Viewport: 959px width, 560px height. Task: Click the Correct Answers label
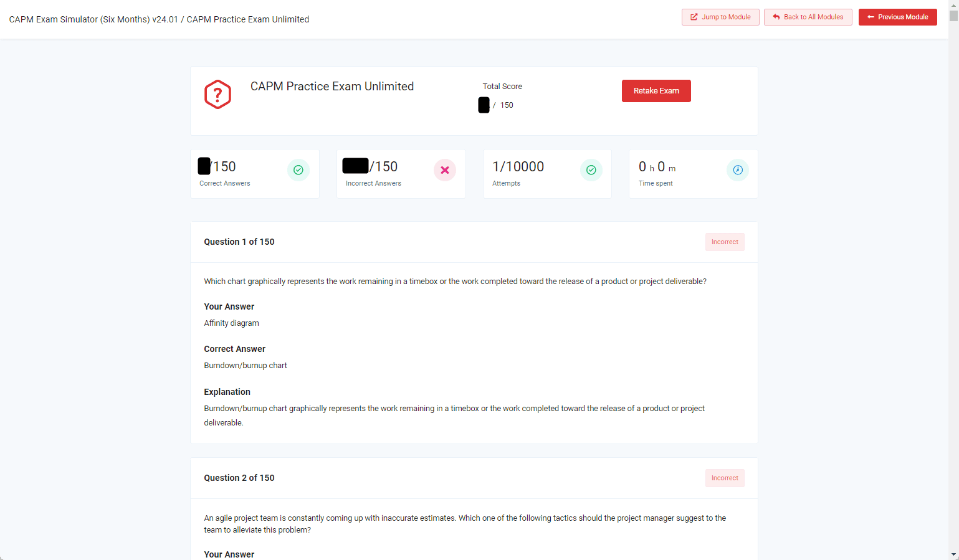pyautogui.click(x=225, y=184)
